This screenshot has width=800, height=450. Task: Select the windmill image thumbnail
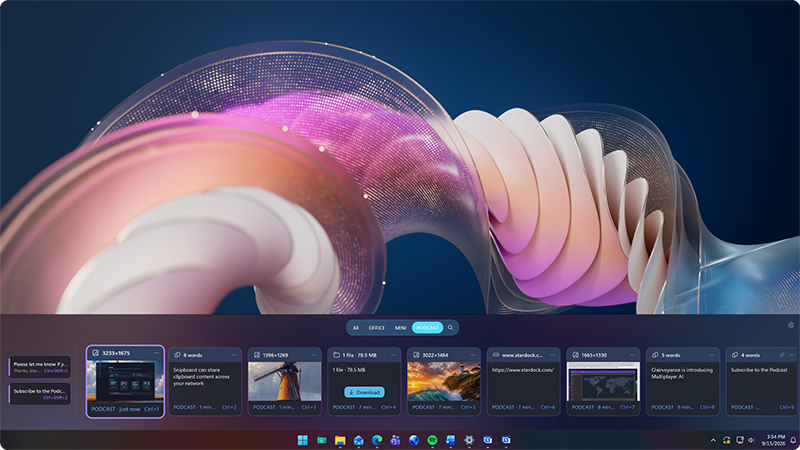click(x=285, y=382)
